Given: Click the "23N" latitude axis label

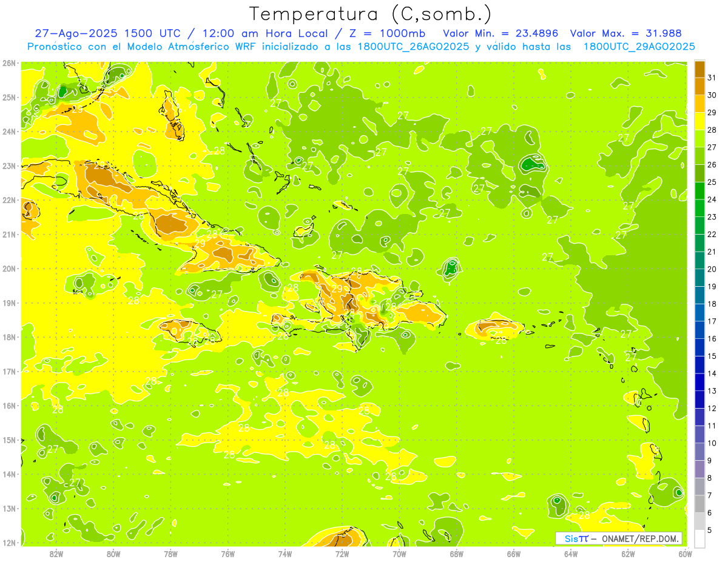Looking at the screenshot, I should click(x=8, y=166).
